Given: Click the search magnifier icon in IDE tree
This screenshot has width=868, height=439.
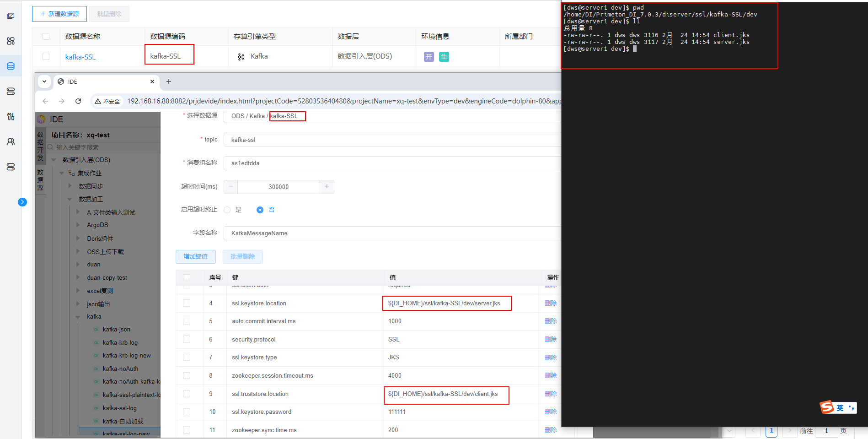Looking at the screenshot, I should coord(51,147).
